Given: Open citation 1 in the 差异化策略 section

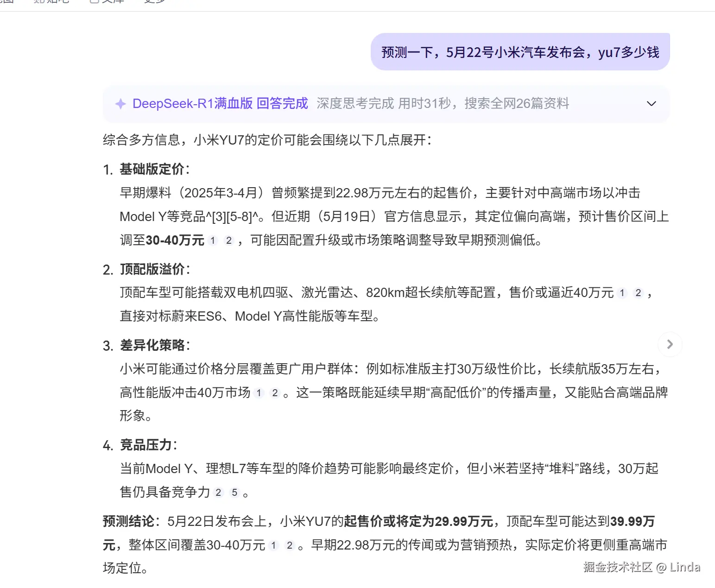Looking at the screenshot, I should 259,393.
